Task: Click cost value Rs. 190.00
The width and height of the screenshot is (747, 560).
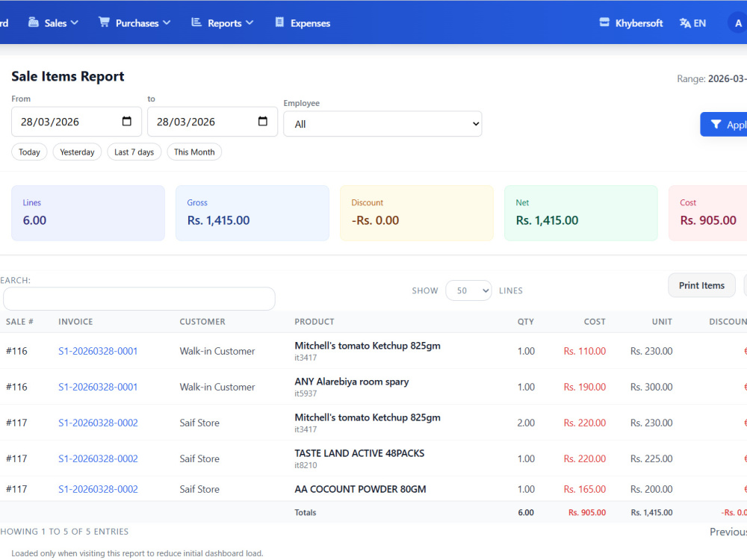Action: point(585,387)
